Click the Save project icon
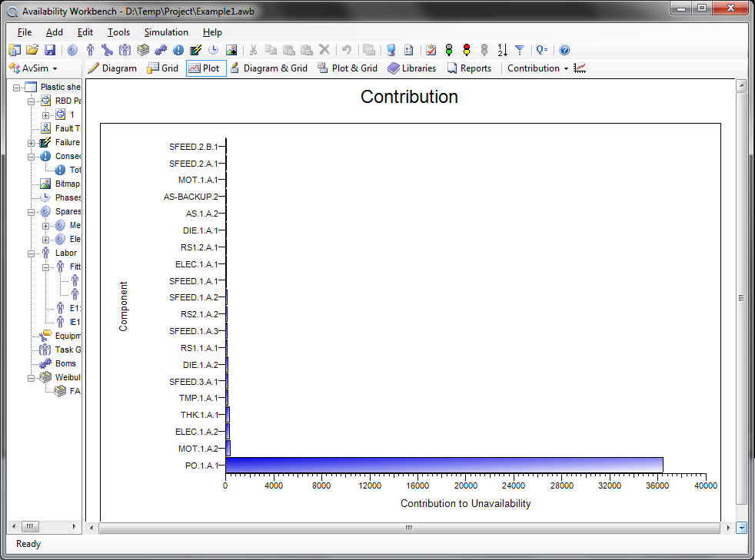This screenshot has height=560, width=755. (x=50, y=50)
